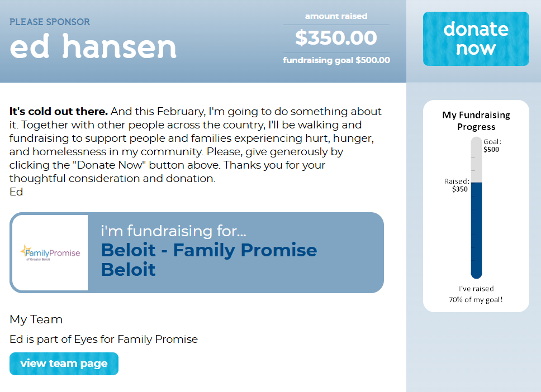The width and height of the screenshot is (541, 392).
Task: Click the 70% of my goal text
Action: [476, 300]
